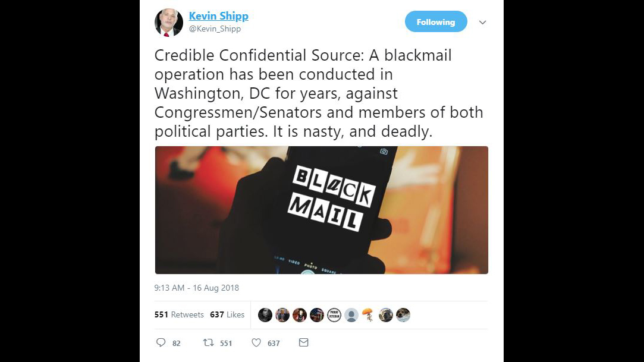View the 551 Retweets list
This screenshot has height=362, width=644.
click(x=179, y=314)
